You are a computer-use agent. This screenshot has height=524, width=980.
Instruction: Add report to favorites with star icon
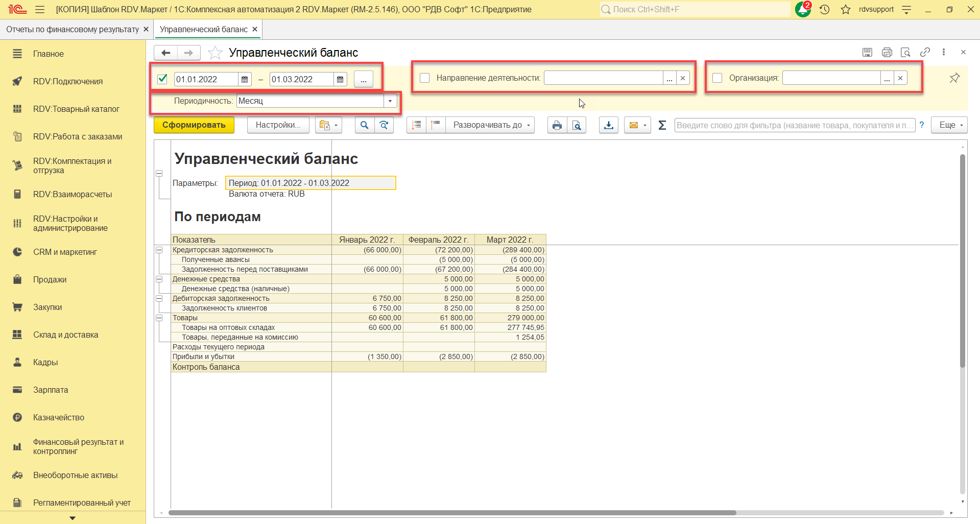click(216, 53)
